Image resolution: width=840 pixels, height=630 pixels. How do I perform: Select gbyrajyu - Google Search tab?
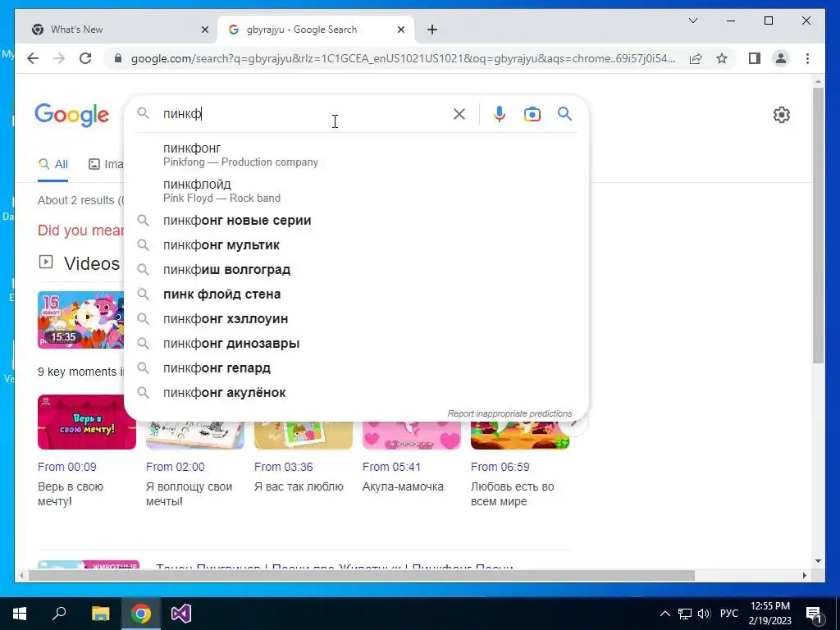point(316,30)
